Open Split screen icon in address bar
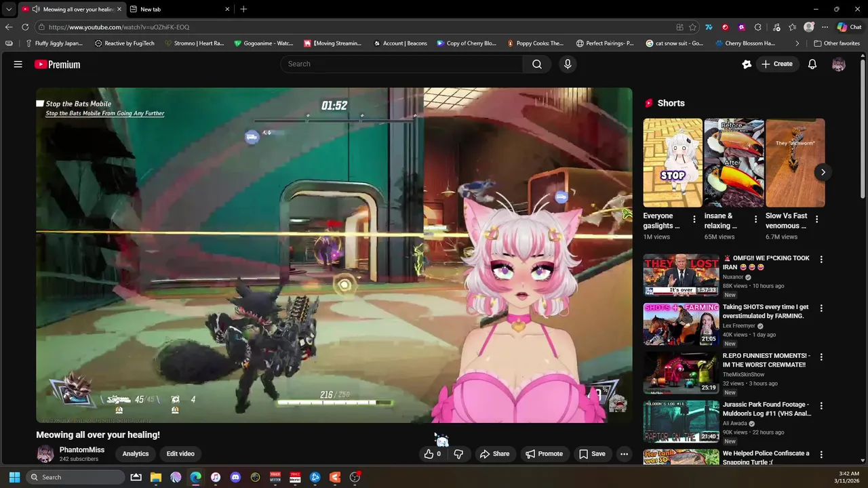 tap(679, 27)
